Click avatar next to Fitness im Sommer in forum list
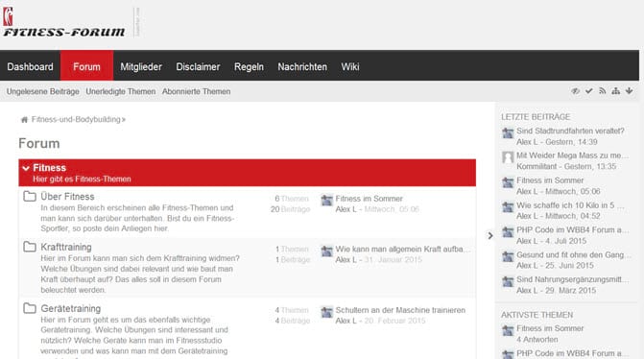This screenshot has height=359, width=644. point(327,200)
